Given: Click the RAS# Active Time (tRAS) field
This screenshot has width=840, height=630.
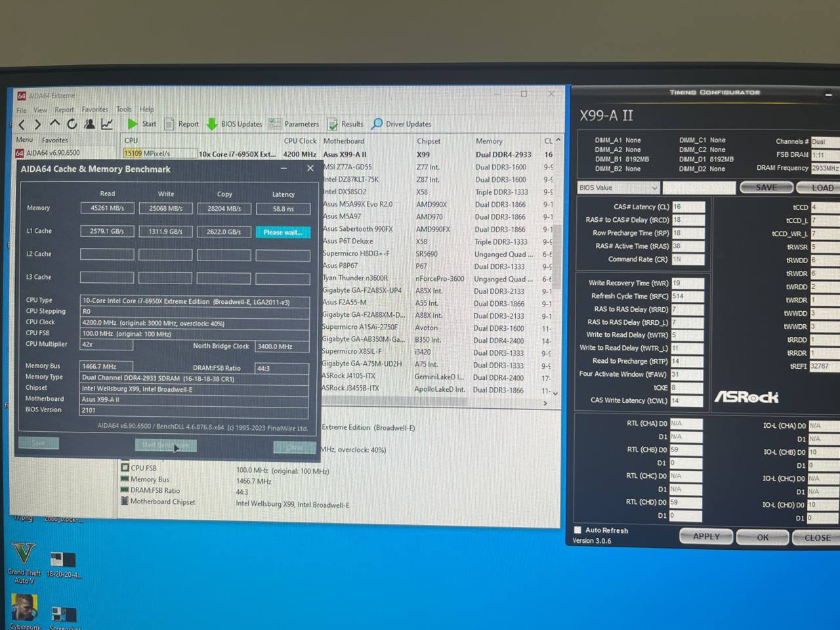Looking at the screenshot, I should pos(688,246).
